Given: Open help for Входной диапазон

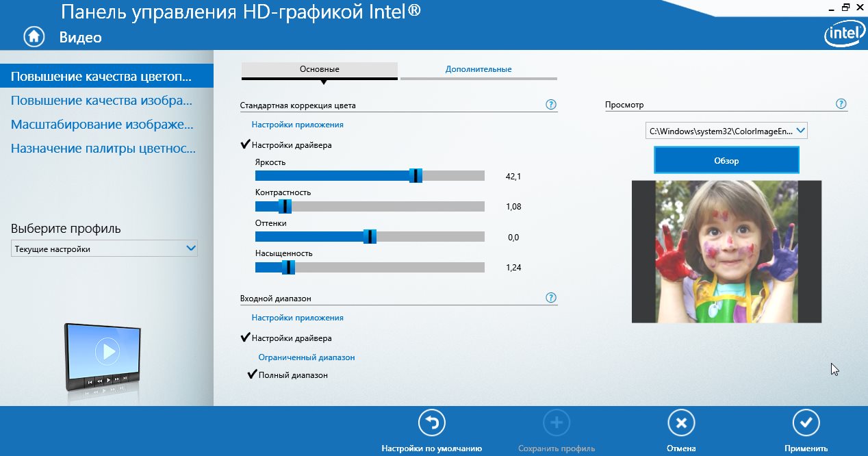Looking at the screenshot, I should click(551, 298).
